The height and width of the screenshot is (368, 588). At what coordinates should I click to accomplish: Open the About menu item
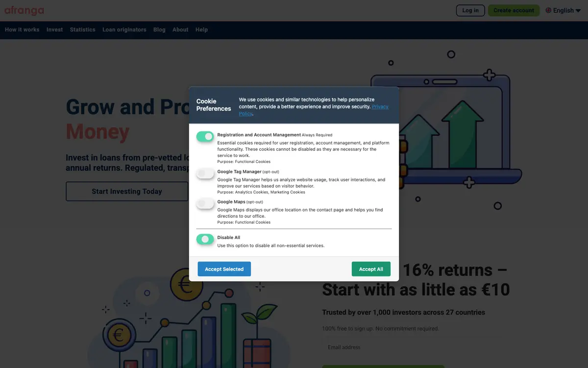pyautogui.click(x=180, y=29)
